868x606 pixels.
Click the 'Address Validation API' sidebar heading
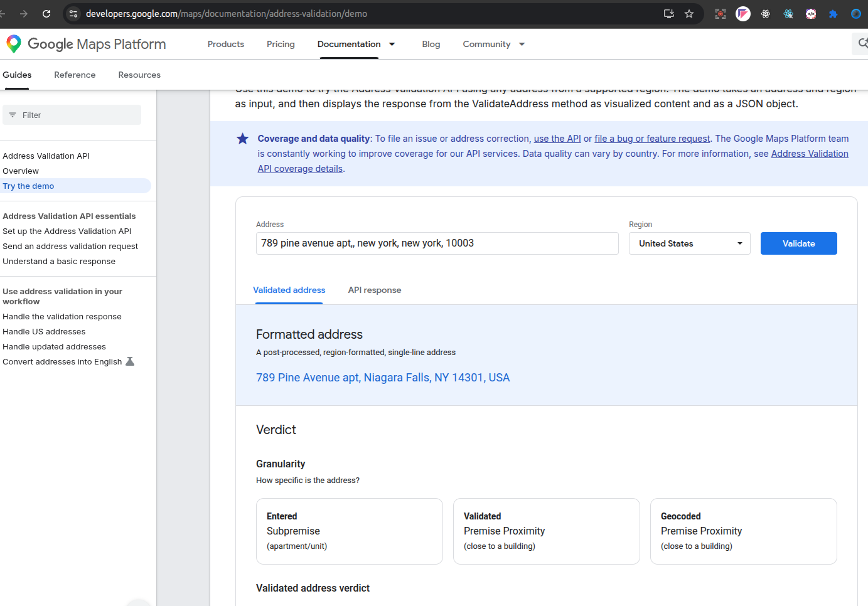pyautogui.click(x=46, y=156)
